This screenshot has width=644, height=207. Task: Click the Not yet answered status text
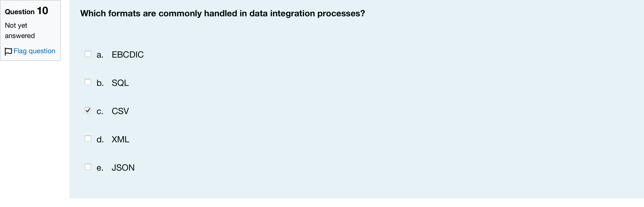pos(20,31)
